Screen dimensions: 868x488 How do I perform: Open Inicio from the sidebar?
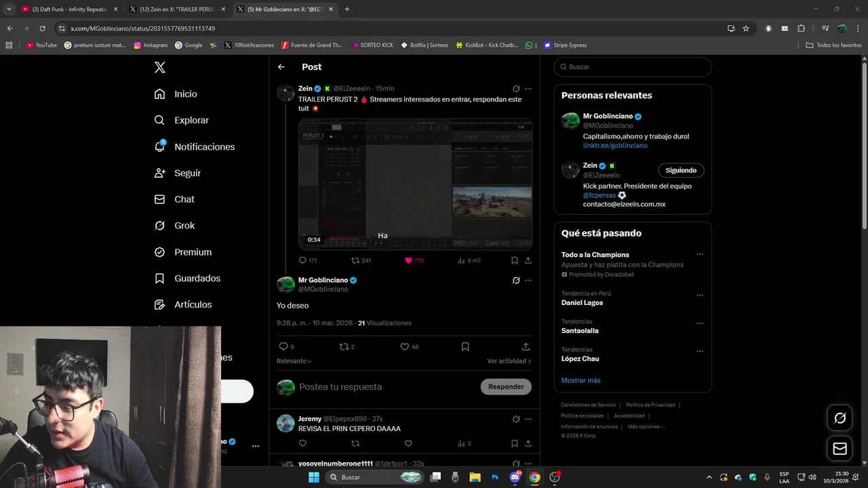[x=176, y=94]
